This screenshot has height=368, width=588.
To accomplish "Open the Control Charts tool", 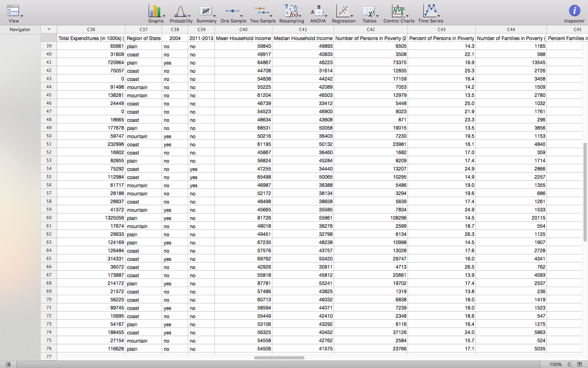I will click(399, 13).
